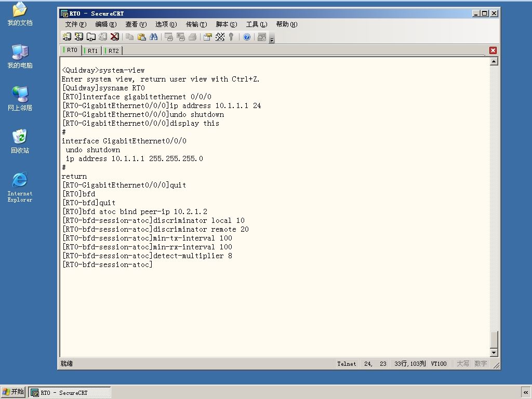Open the 脚本(S) menu
This screenshot has height=399, width=532.
click(227, 24)
